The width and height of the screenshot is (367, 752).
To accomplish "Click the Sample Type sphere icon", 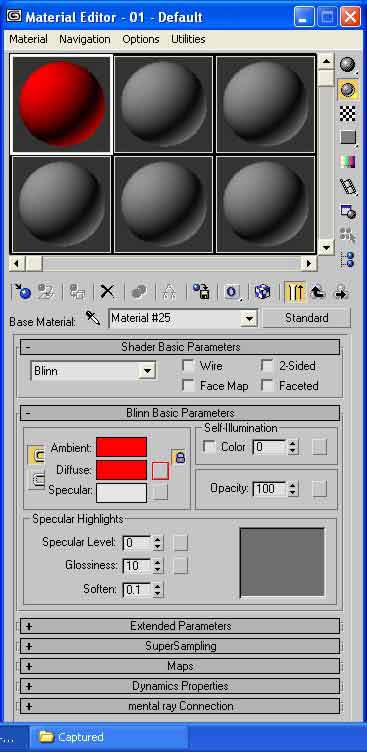I will (x=348, y=64).
